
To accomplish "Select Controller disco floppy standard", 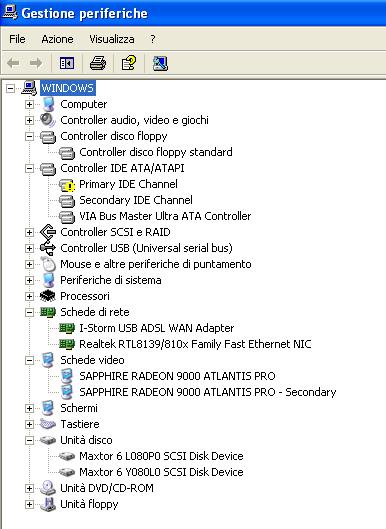I will [156, 152].
